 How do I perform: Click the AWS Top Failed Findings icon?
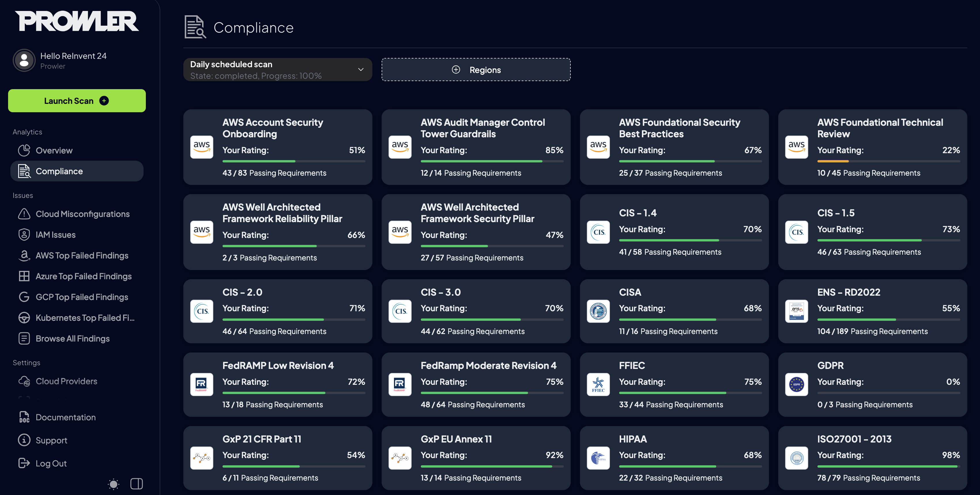(24, 256)
